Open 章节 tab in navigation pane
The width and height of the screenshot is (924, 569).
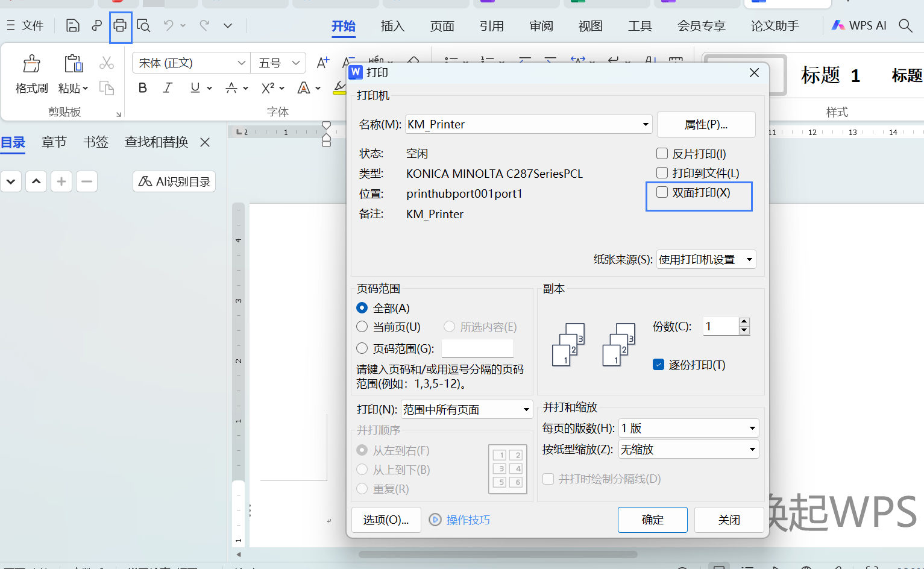54,142
